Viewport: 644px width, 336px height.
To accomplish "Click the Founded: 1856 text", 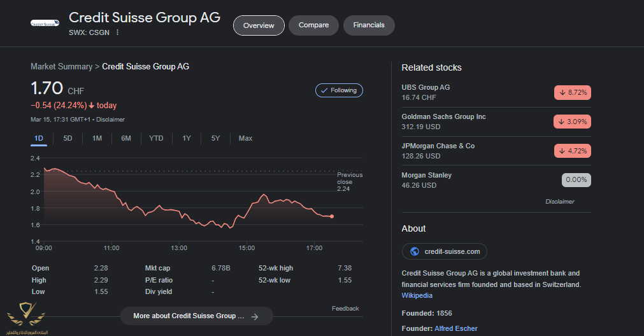I will coord(427,314).
